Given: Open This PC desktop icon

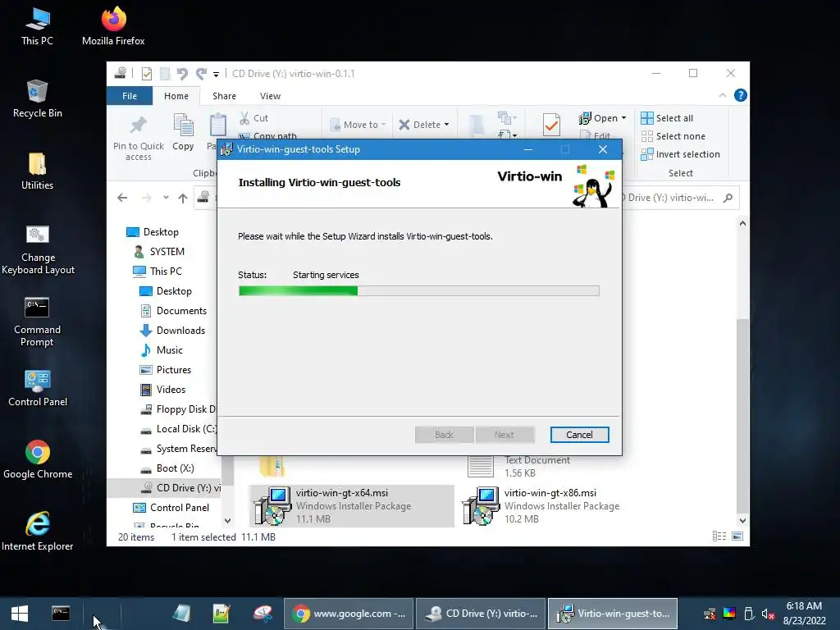Looking at the screenshot, I should point(37,27).
